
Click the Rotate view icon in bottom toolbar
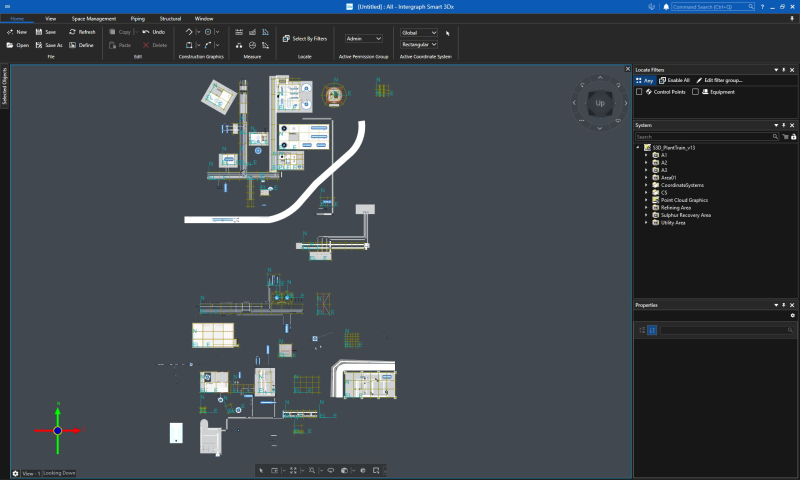point(331,470)
